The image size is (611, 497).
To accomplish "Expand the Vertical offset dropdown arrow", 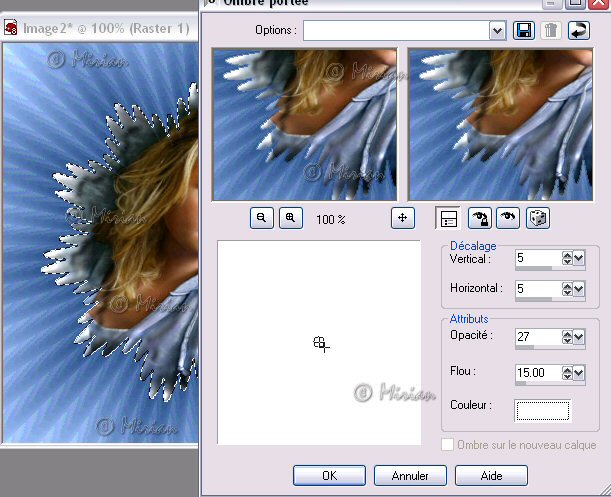I will pyautogui.click(x=580, y=258).
